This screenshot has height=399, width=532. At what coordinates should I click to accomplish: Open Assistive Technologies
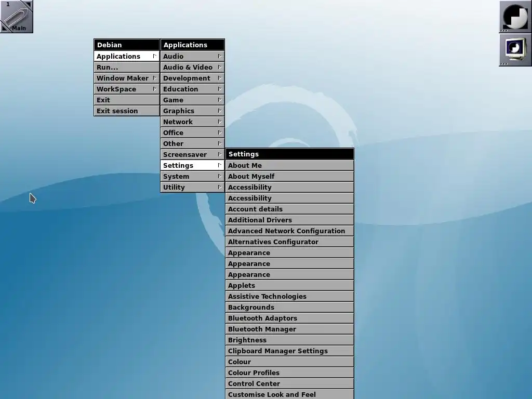[290, 296]
